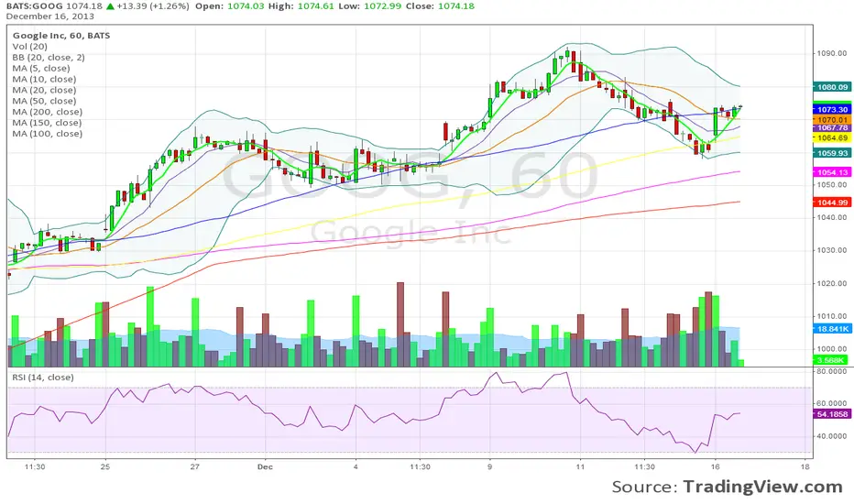Viewport: 854px width, 504px height.
Task: Click the 1030.00 price axis label
Action: coord(832,250)
